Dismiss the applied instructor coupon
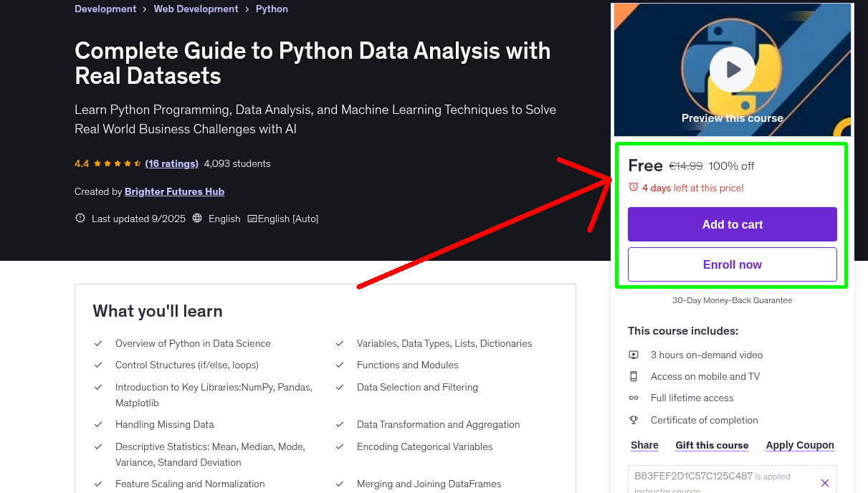Viewport: 868px width, 493px height. click(x=825, y=482)
